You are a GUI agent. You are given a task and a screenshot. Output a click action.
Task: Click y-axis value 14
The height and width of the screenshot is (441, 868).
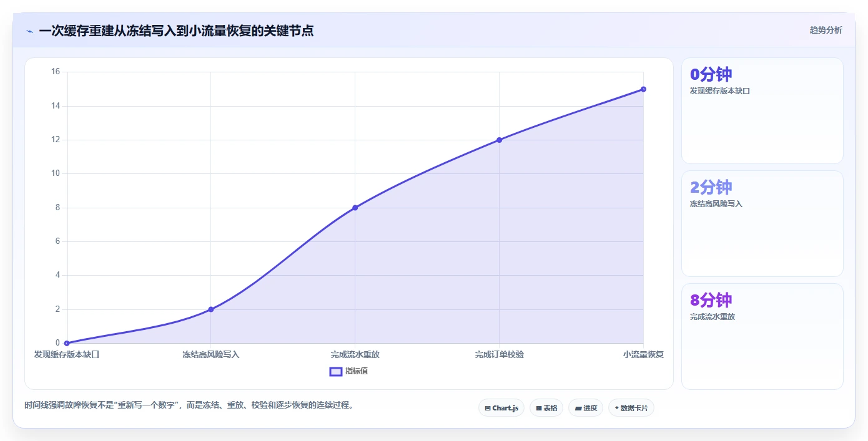(56, 106)
